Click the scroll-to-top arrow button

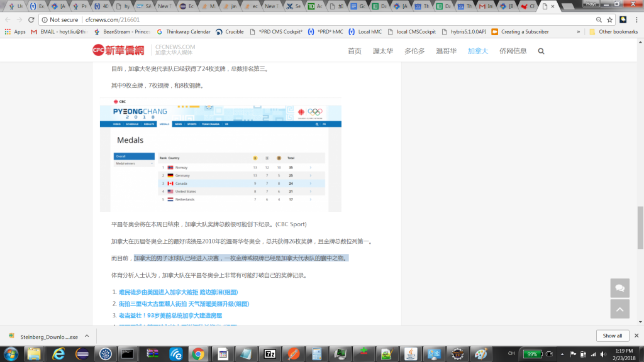click(x=619, y=309)
